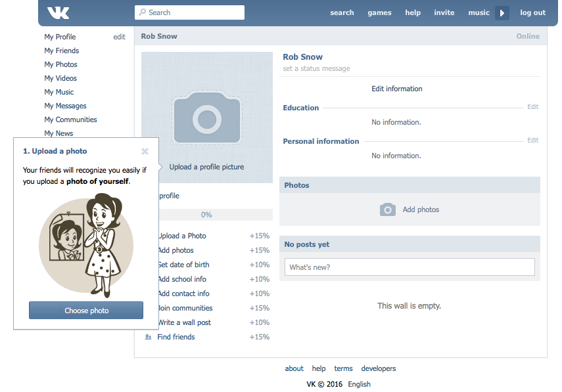Close the Upload a photo popup
This screenshot has width=562, height=392.
pyautogui.click(x=145, y=152)
